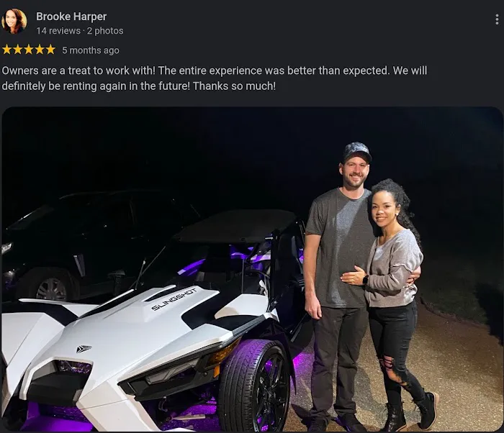This screenshot has width=504, height=433.
Task: Click the woman's smartwatch in the photo
Action: coord(365,280)
